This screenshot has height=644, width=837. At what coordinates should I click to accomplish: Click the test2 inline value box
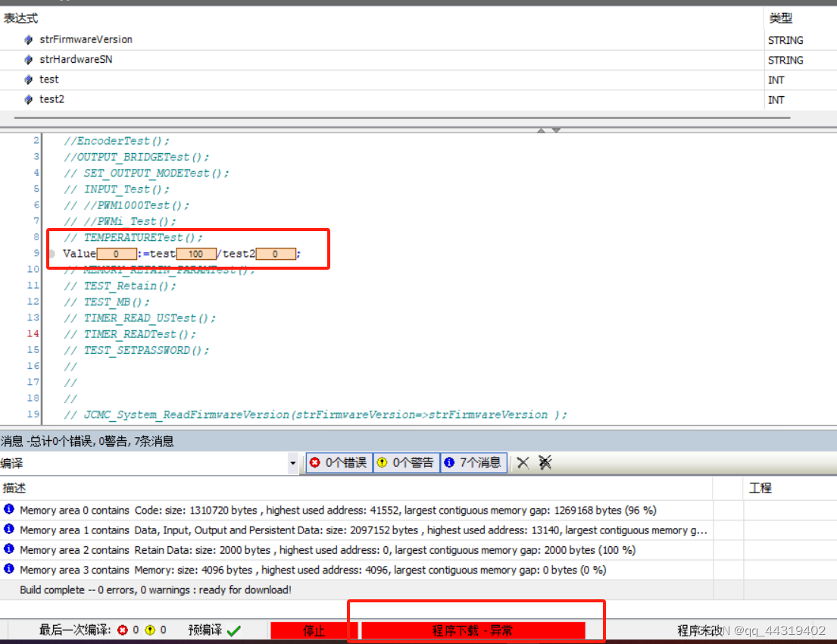point(276,254)
